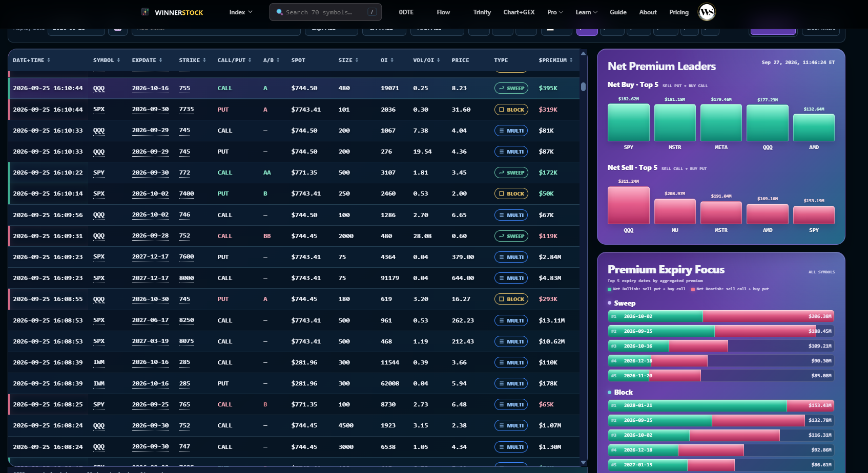
Task: Focus the Search 70 symbols field
Action: 325,12
